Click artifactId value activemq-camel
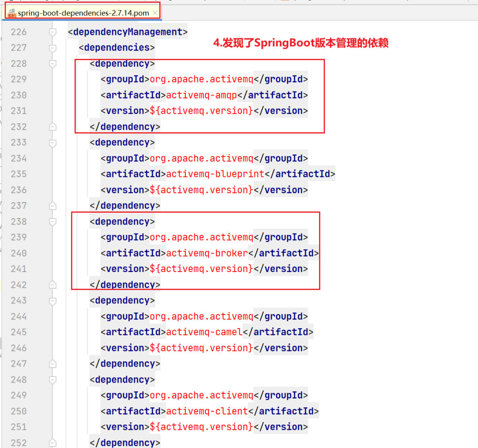The height and width of the screenshot is (448, 478). point(204,332)
